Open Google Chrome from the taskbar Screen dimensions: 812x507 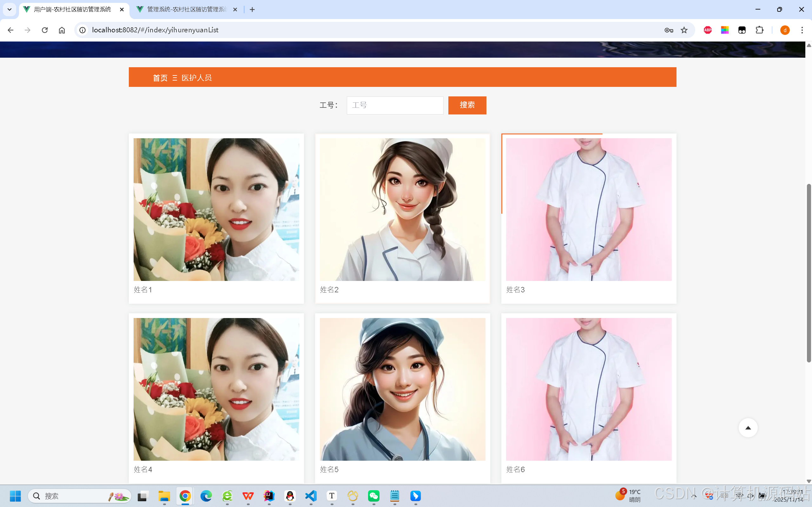[x=185, y=496]
